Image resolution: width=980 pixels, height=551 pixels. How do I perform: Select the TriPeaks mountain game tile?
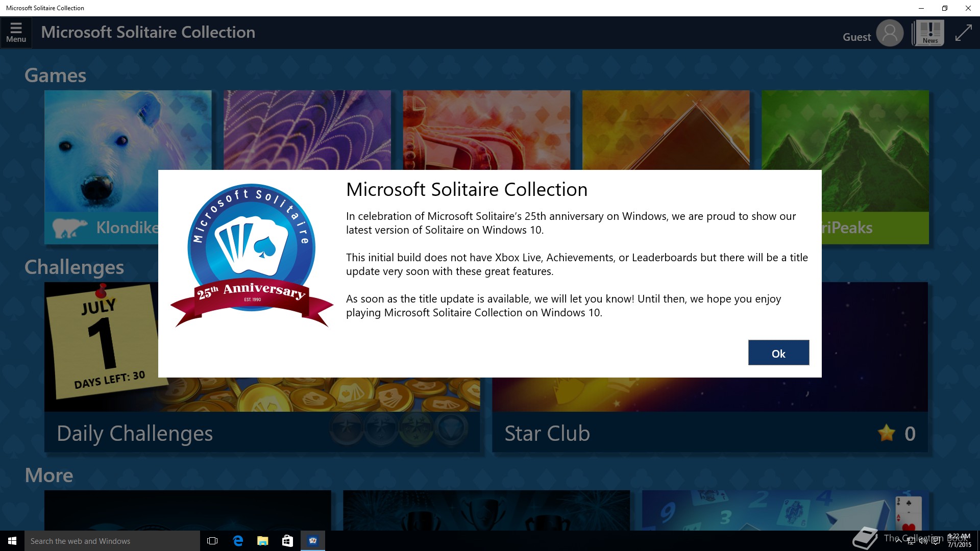[875, 204]
